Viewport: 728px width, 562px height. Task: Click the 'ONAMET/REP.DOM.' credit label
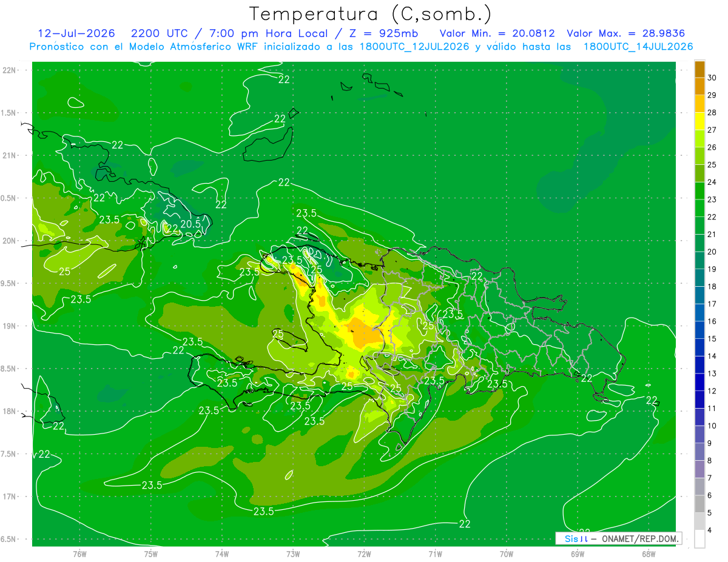click(640, 538)
